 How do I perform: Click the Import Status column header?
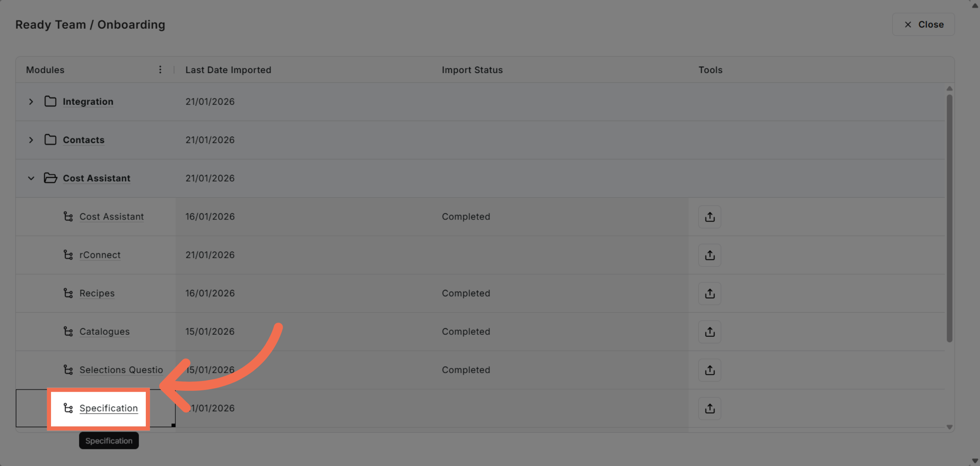click(472, 69)
